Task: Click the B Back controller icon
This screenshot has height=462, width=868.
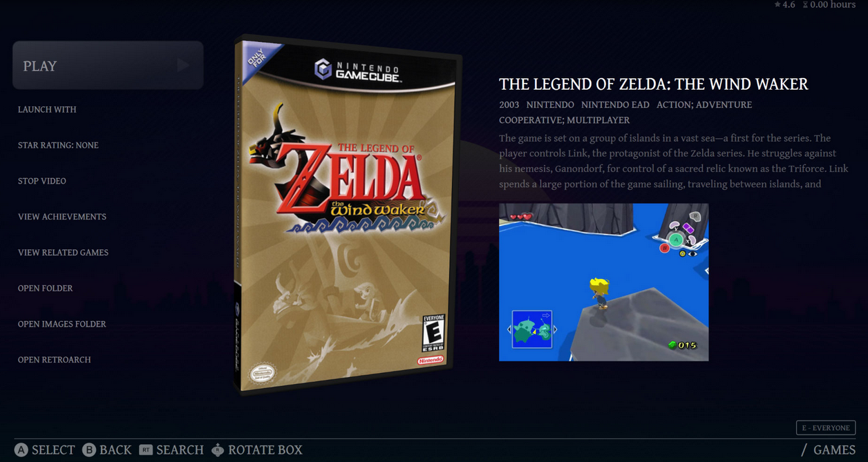Action: coord(89,450)
